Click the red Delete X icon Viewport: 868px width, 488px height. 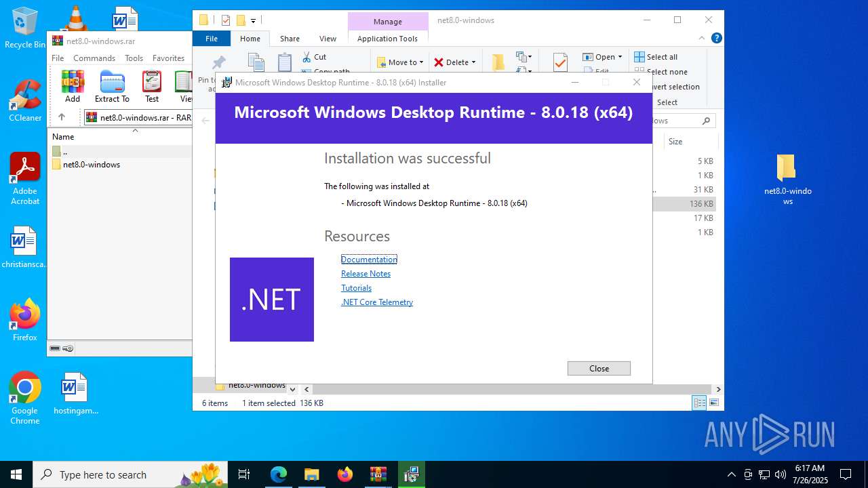(x=439, y=62)
